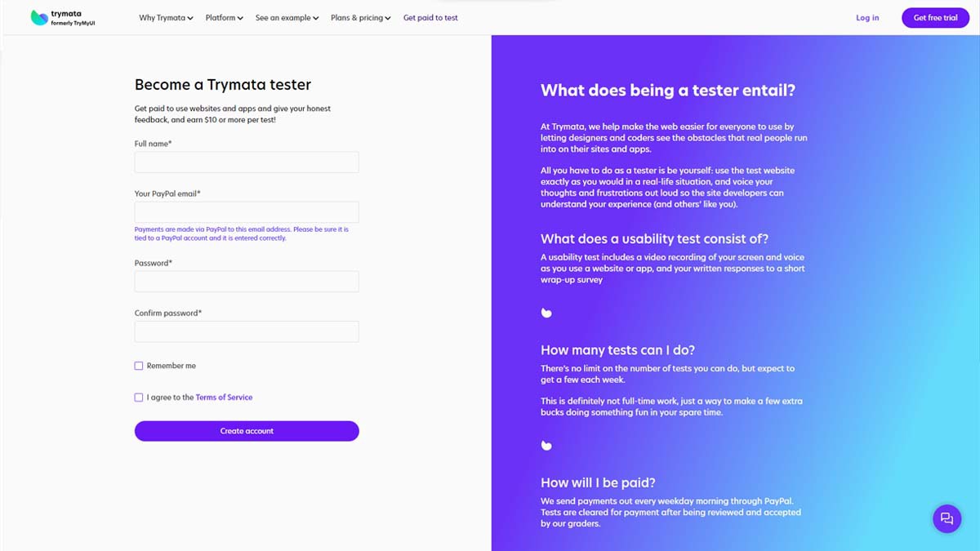Click the leaf icon under How many tests section
Image resolution: width=980 pixels, height=551 pixels.
click(x=546, y=445)
